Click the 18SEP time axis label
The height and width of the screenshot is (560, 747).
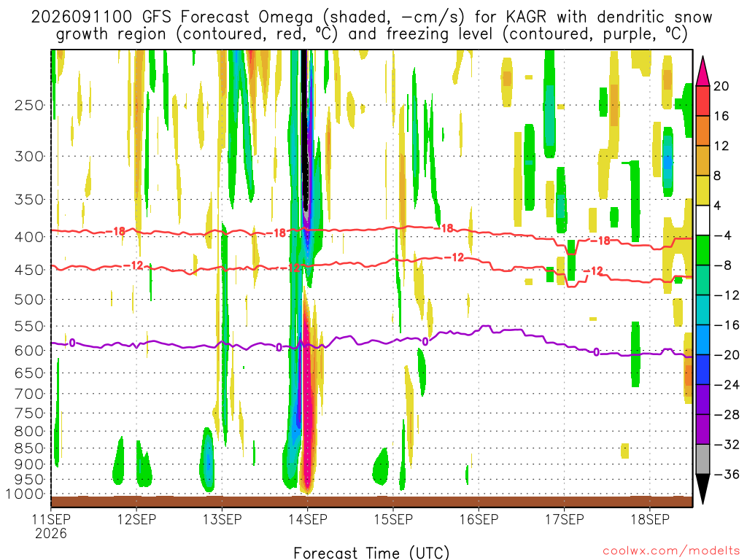point(650,519)
